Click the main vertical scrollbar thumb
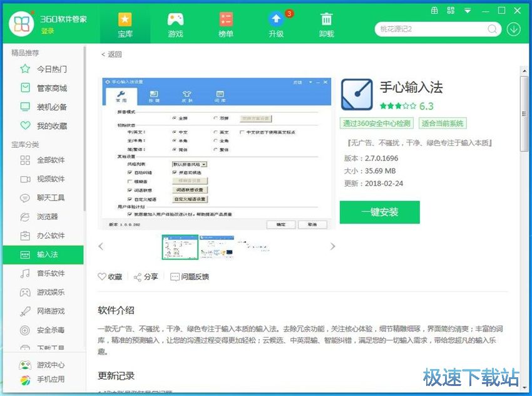This screenshot has width=532, height=396. point(524,114)
